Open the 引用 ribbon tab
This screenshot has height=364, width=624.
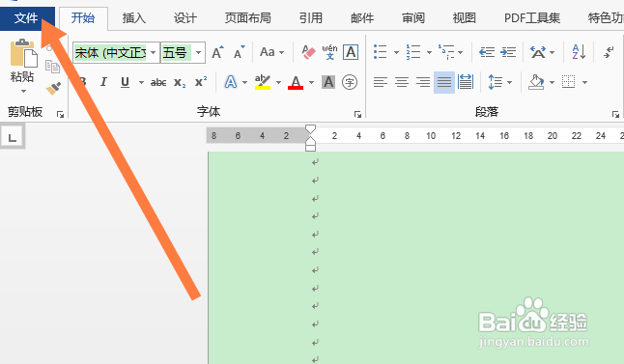click(311, 18)
